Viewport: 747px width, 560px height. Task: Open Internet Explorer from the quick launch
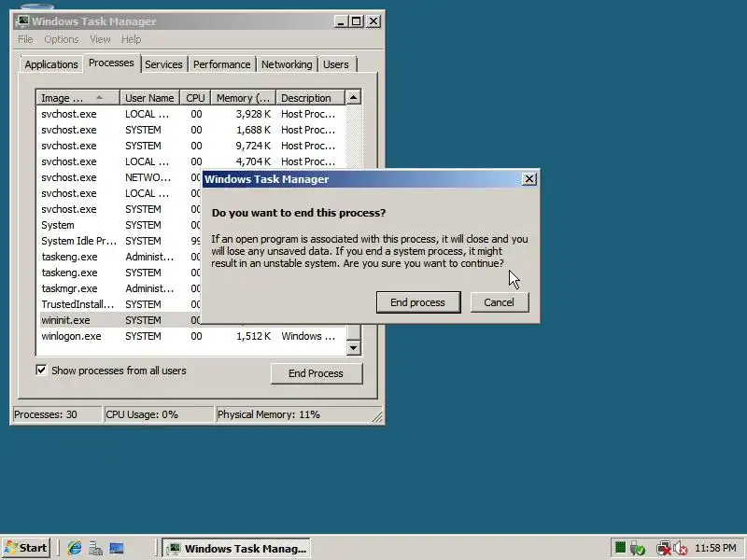(x=75, y=548)
